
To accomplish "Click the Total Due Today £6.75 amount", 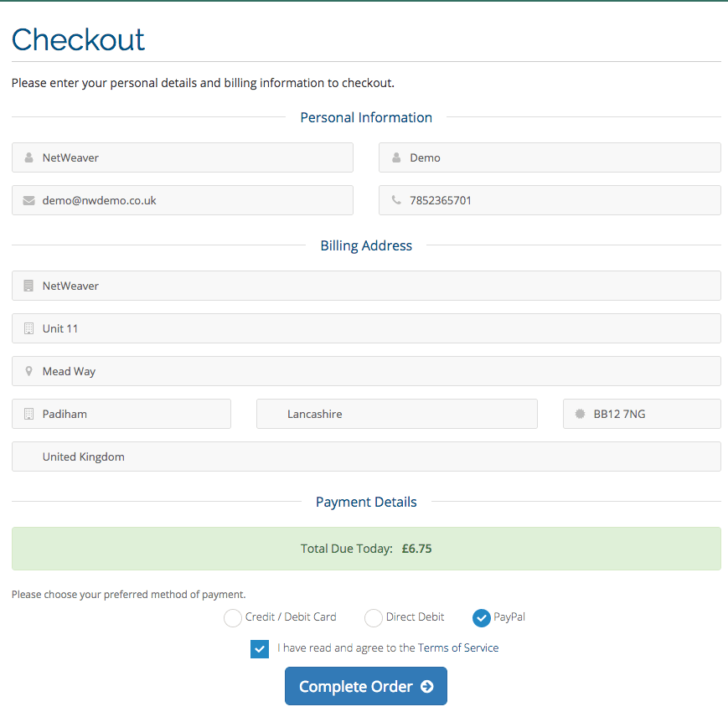I will pos(416,549).
